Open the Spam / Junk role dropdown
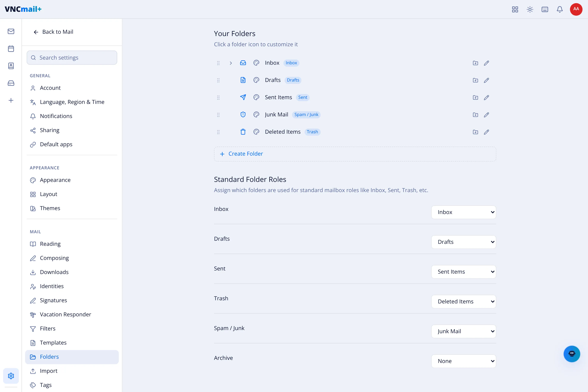 tap(464, 331)
